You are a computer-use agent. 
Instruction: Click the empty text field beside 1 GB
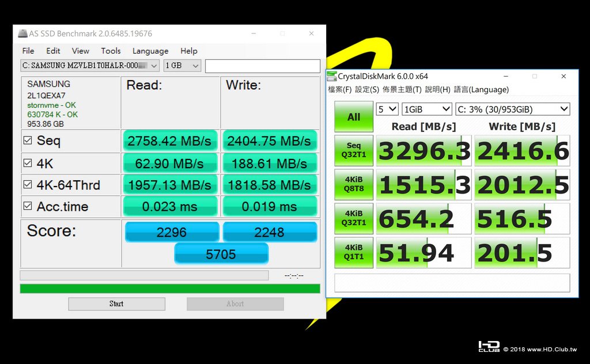[263, 66]
